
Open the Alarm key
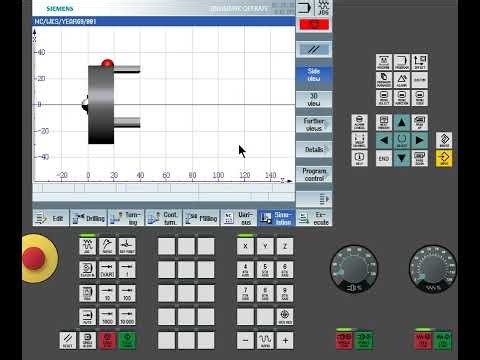point(402,80)
